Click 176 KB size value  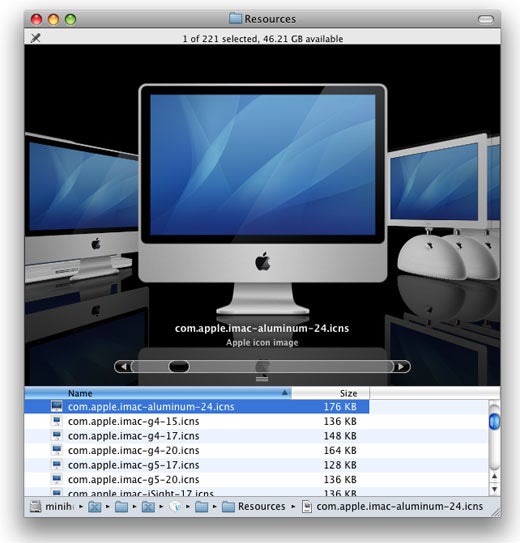(x=340, y=407)
